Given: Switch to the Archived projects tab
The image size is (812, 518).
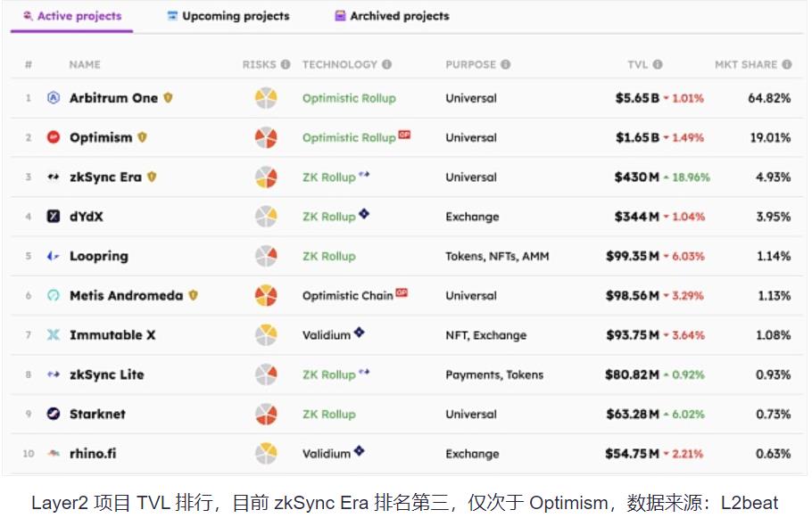Looking at the screenshot, I should pyautogui.click(x=392, y=16).
